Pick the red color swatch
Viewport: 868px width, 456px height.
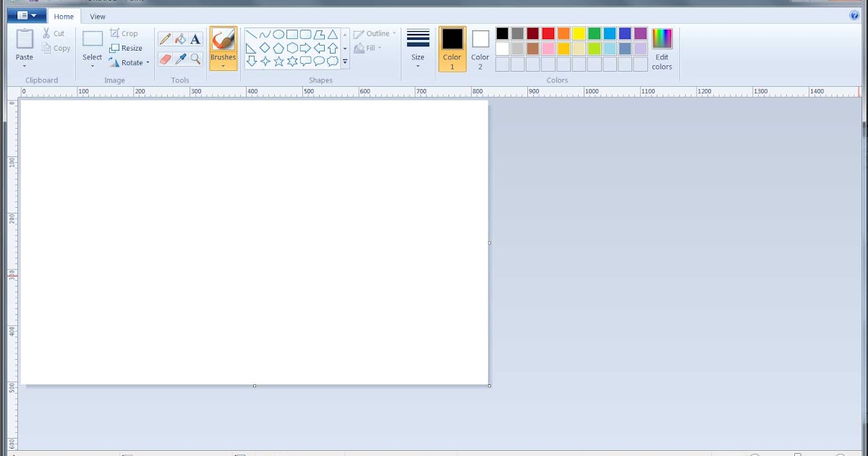click(x=548, y=33)
